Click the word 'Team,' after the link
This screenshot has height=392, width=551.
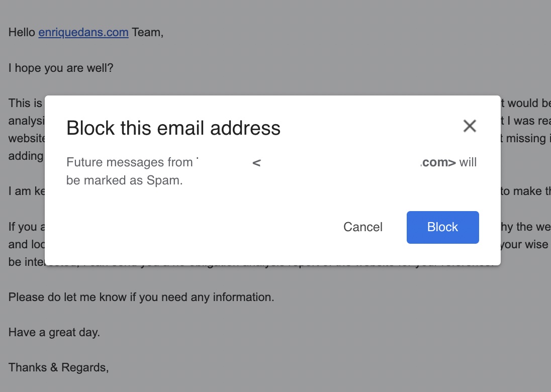[147, 33]
